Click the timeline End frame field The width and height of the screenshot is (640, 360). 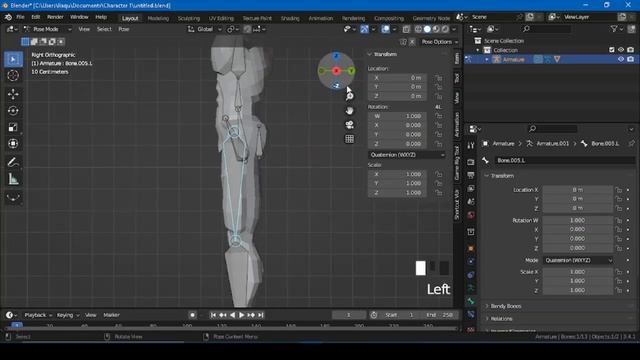pos(439,315)
